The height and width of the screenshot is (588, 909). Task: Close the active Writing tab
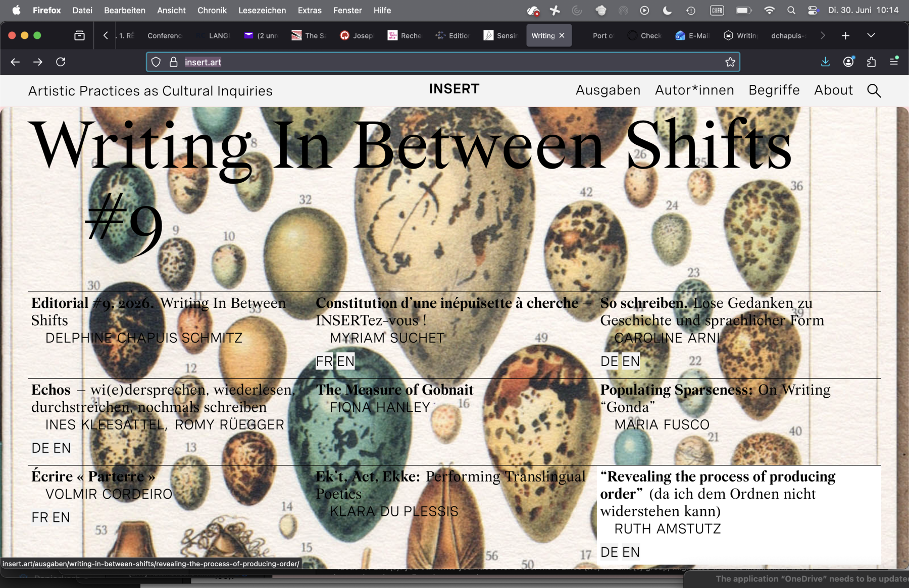pos(562,35)
